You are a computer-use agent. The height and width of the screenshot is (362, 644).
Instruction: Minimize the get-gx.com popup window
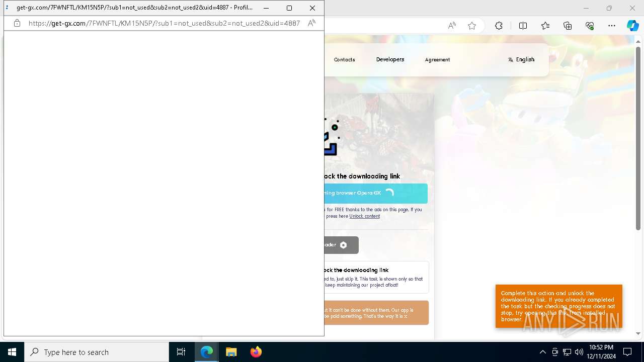[x=266, y=8]
